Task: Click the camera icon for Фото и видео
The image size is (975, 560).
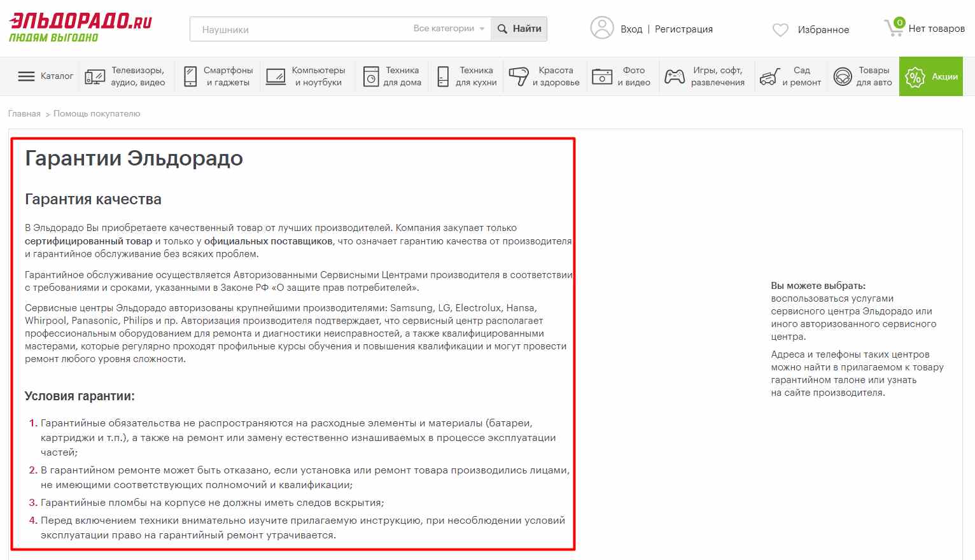Action: (x=602, y=76)
